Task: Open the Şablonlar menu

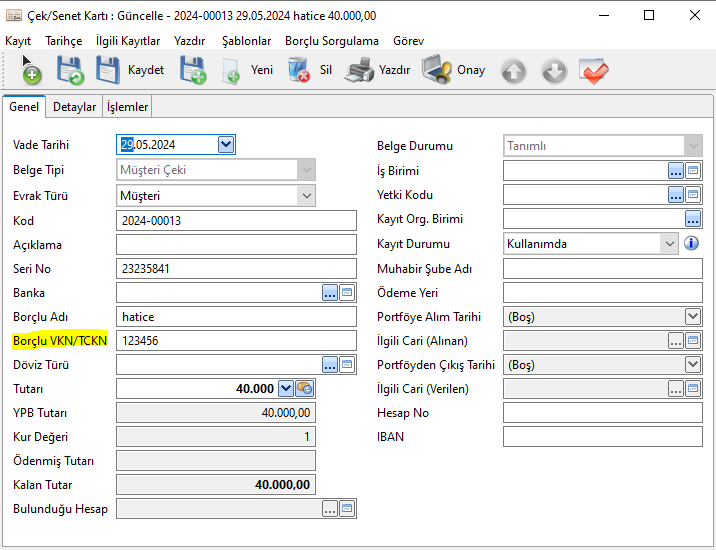Action: coord(246,41)
